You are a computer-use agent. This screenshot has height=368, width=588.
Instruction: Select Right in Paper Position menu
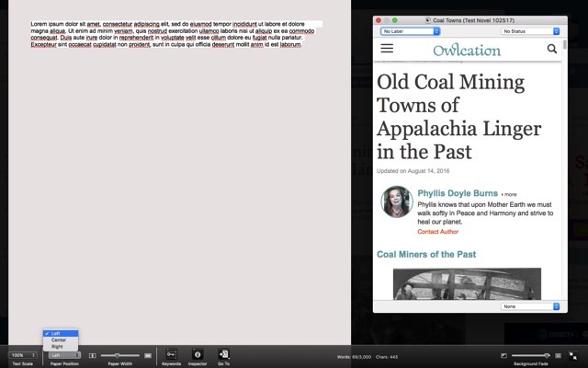pos(61,346)
